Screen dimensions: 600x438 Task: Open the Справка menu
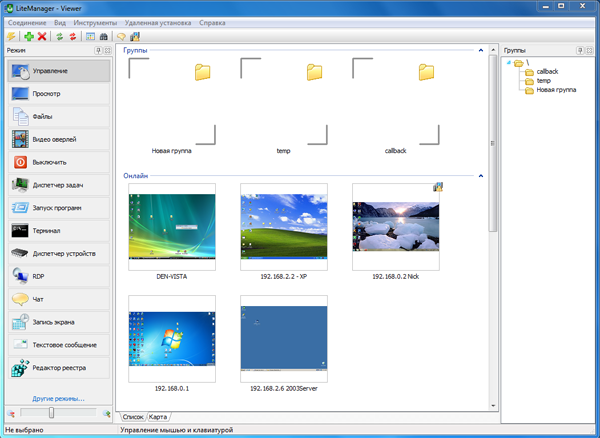coord(212,23)
